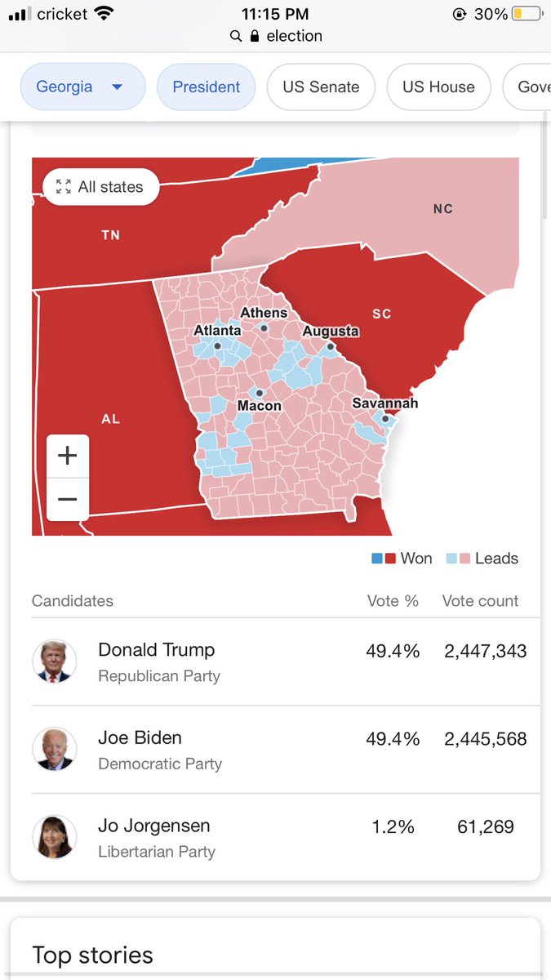Tap the padlock icon beside election
This screenshot has height=980, width=551.
coord(255,36)
